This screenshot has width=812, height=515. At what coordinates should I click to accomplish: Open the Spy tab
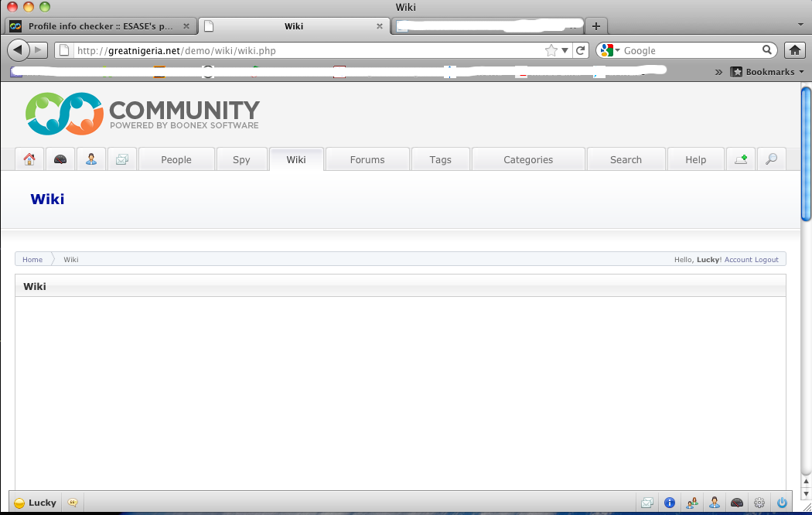coord(241,159)
